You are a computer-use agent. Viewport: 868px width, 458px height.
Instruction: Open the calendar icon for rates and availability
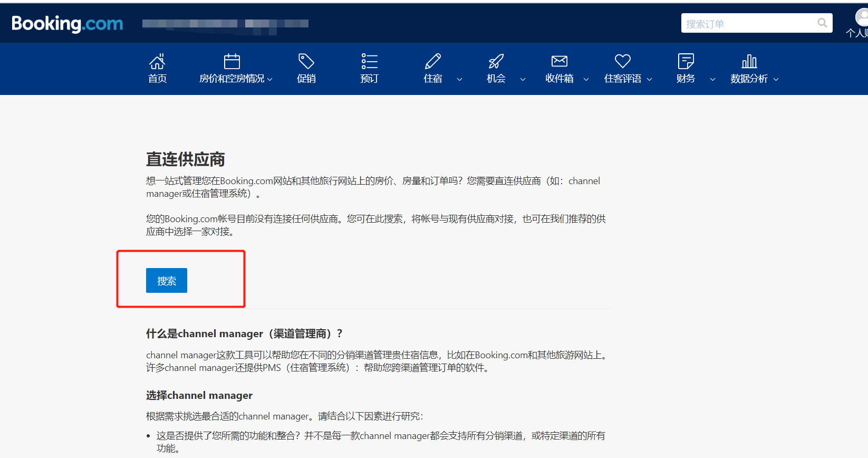pyautogui.click(x=232, y=62)
